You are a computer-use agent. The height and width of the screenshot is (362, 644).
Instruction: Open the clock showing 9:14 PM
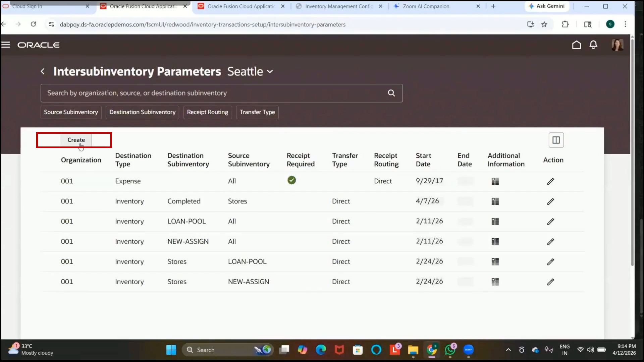coord(624,350)
